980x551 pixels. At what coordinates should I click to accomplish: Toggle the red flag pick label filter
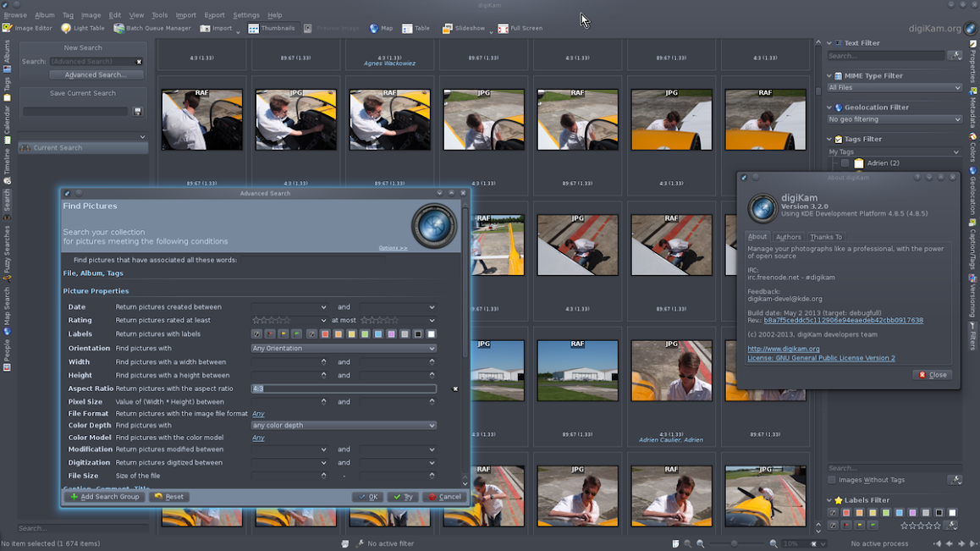coord(846,526)
